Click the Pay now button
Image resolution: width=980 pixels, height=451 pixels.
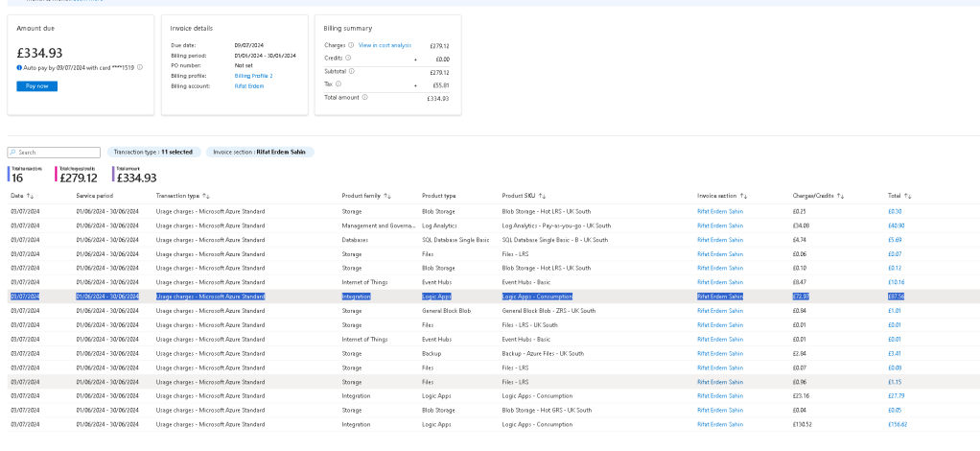coord(36,86)
